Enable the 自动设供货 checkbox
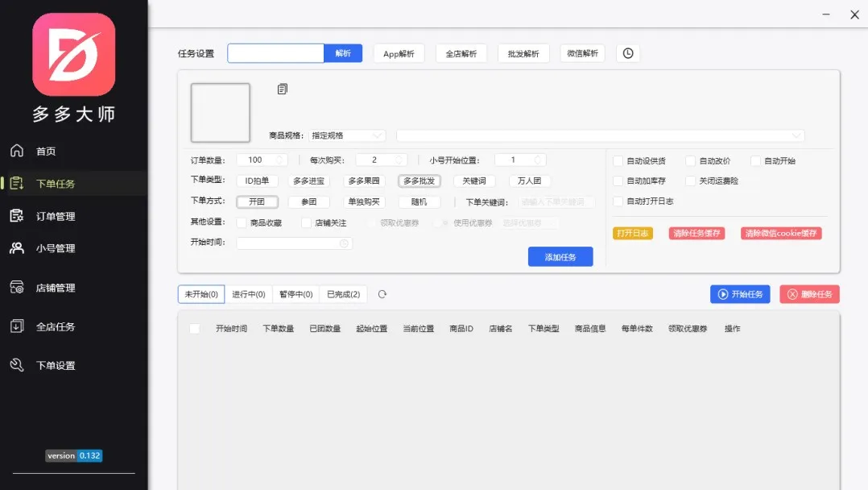The width and height of the screenshot is (868, 490). 618,160
